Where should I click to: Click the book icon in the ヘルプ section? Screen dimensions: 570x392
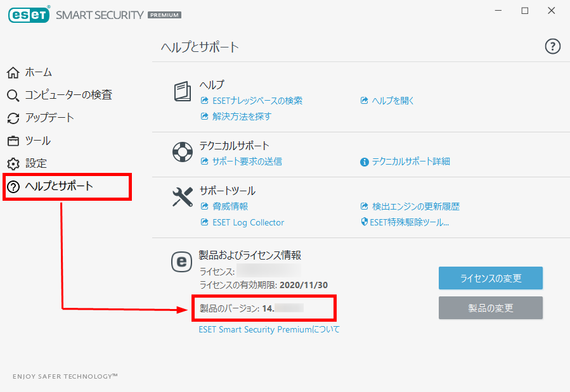pyautogui.click(x=182, y=91)
